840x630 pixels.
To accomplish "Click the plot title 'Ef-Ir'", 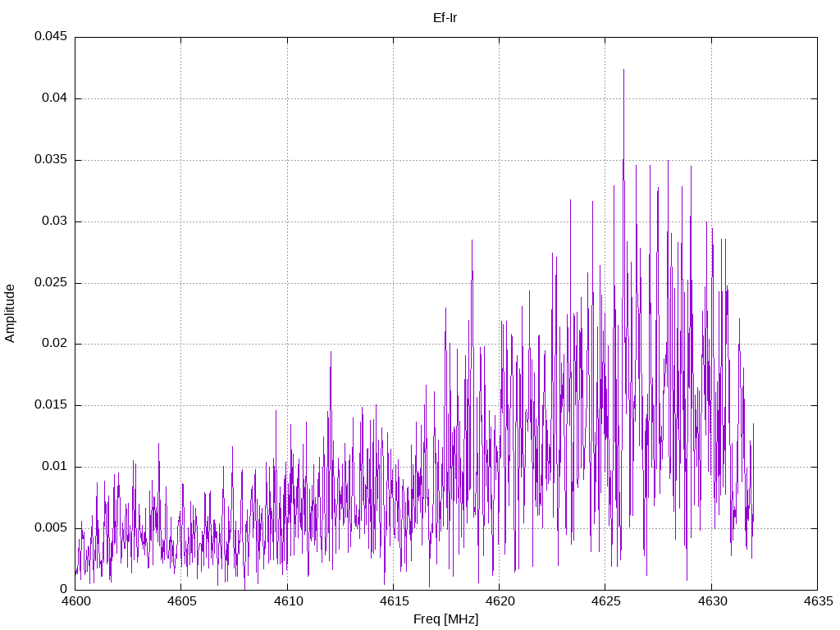I will click(x=445, y=18).
